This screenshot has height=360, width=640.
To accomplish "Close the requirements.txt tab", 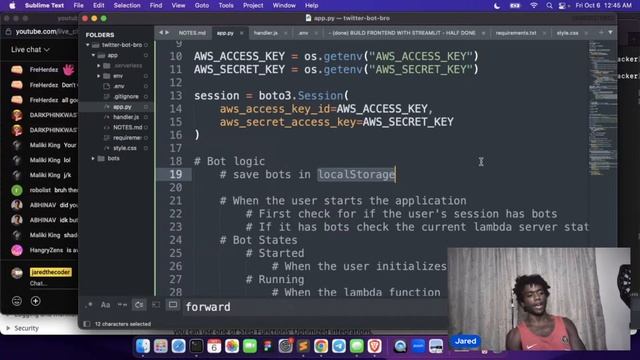I will tap(544, 33).
